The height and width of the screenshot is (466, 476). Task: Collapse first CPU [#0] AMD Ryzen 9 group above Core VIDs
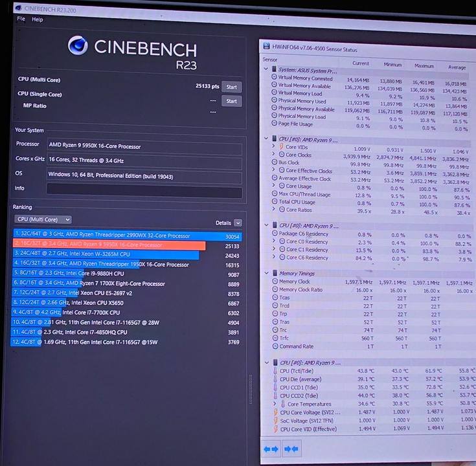(266, 139)
